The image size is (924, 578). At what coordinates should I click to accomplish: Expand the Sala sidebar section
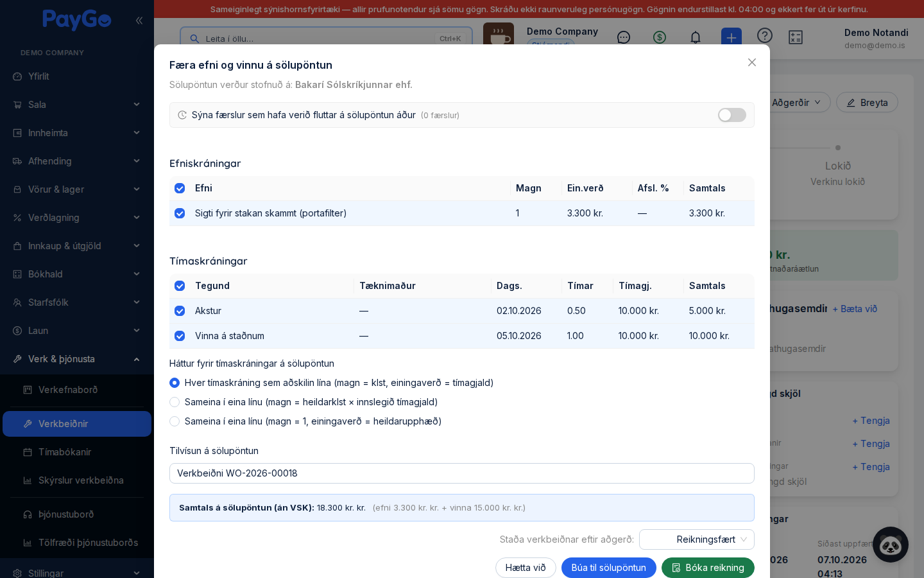pyautogui.click(x=77, y=105)
